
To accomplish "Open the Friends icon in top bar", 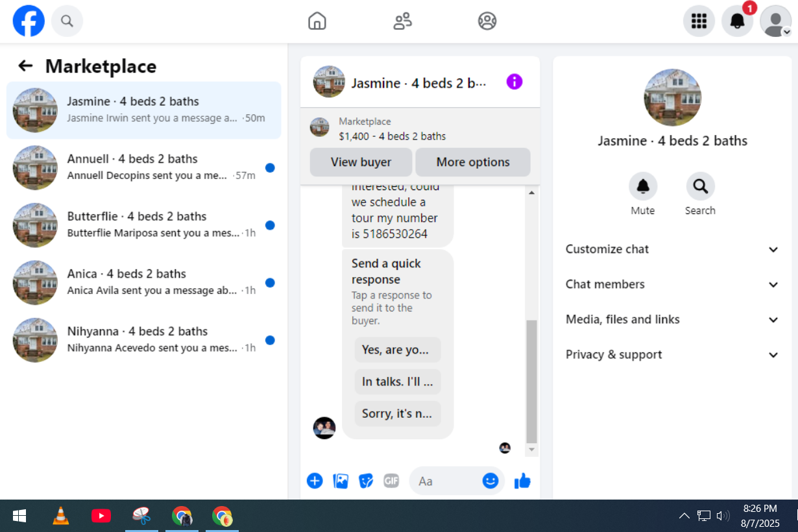I will coord(402,21).
